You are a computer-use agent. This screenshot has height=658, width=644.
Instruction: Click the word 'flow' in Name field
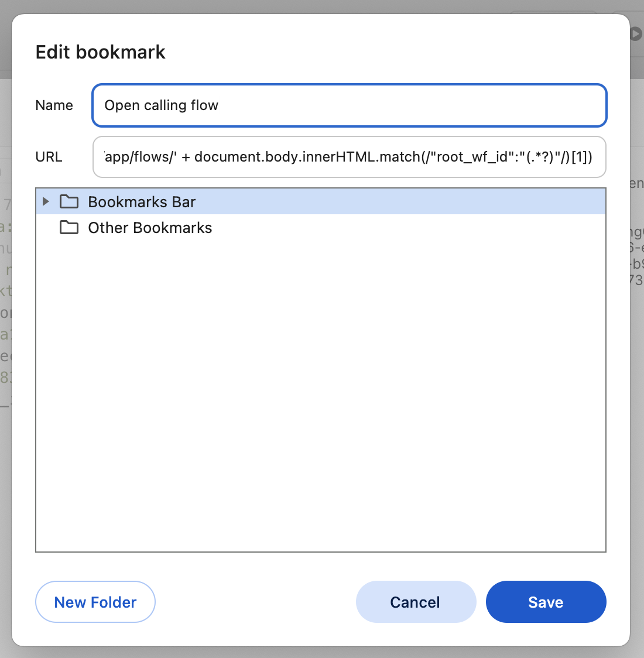(204, 105)
